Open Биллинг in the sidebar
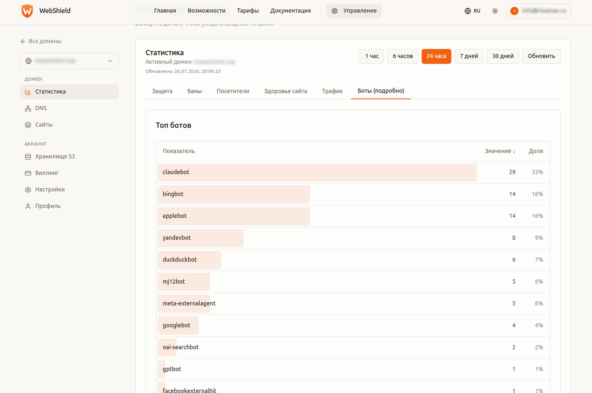Image resolution: width=592 pixels, height=393 pixels. point(69,173)
